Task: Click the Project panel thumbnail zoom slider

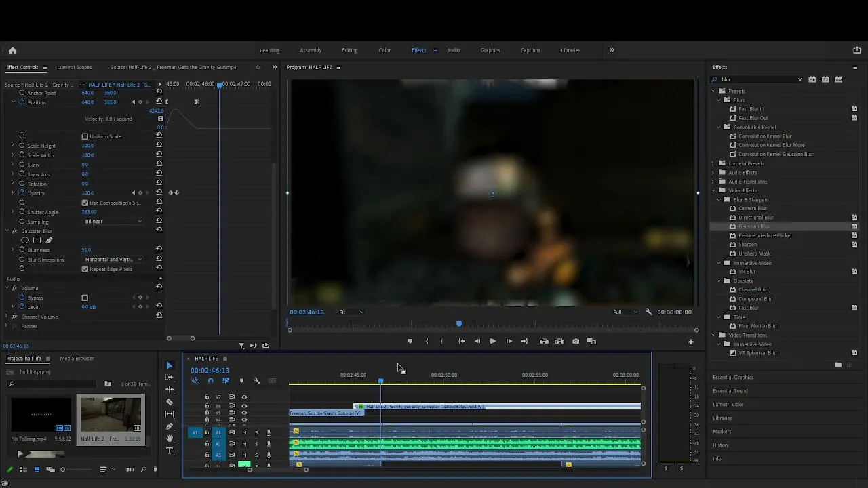Action: (63, 470)
